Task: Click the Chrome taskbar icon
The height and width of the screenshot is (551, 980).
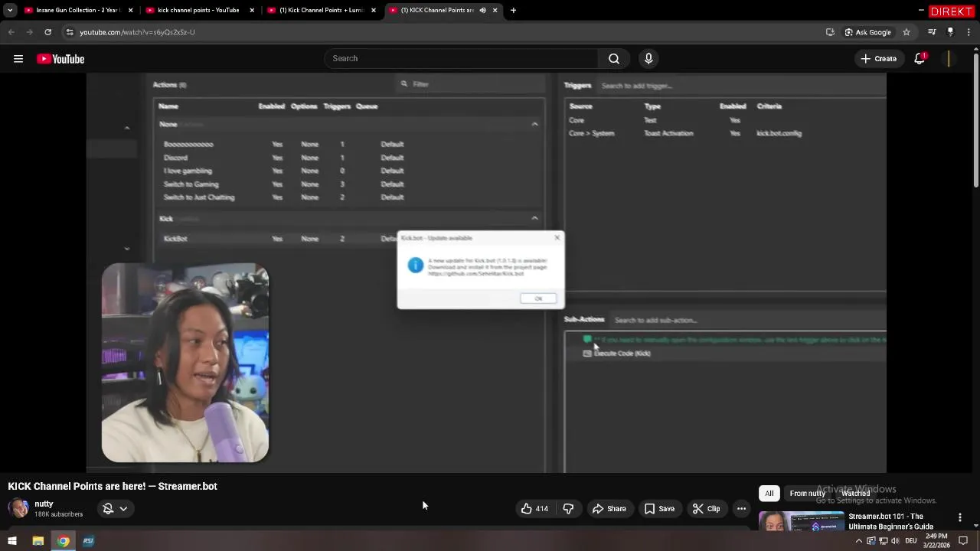Action: (63, 541)
